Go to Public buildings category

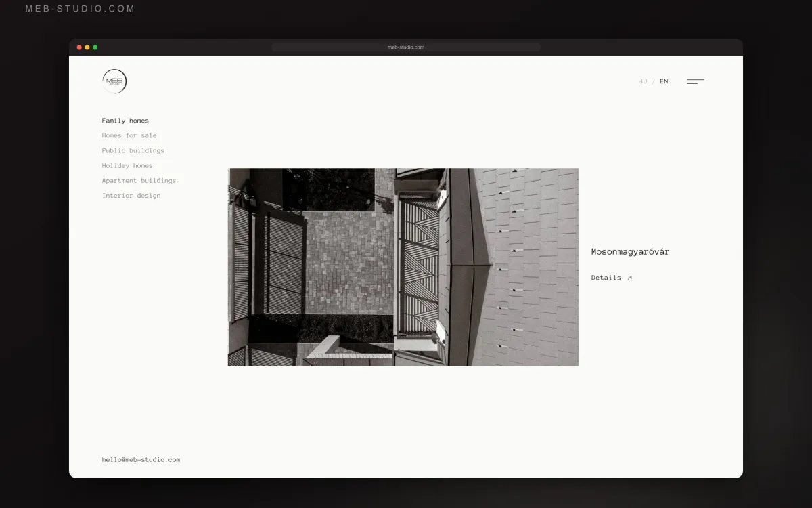[x=133, y=150]
